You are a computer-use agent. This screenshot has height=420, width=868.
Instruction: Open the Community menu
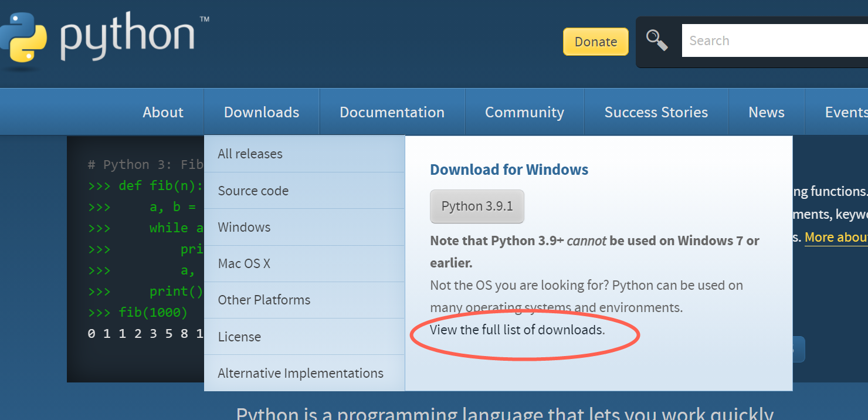pos(524,111)
